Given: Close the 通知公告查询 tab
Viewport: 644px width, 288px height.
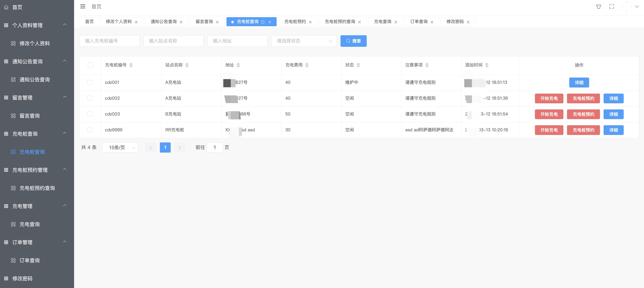Looking at the screenshot, I should tap(181, 22).
